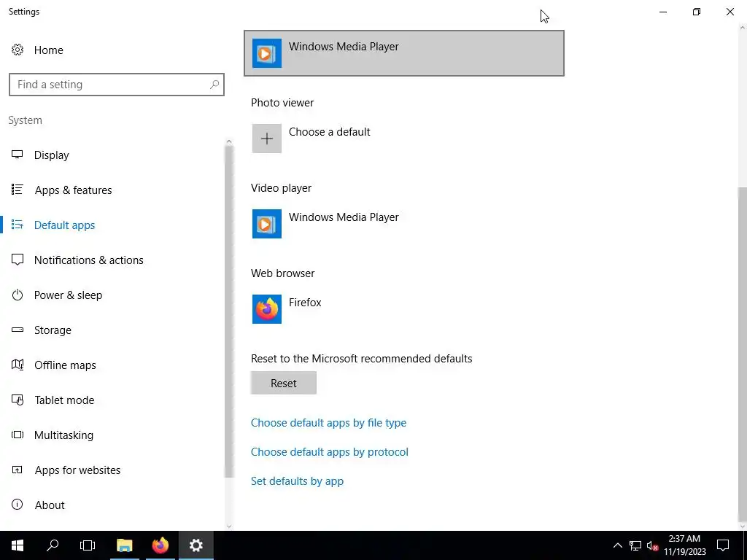Focus the Find a setting field
This screenshot has height=560, width=747.
point(116,85)
